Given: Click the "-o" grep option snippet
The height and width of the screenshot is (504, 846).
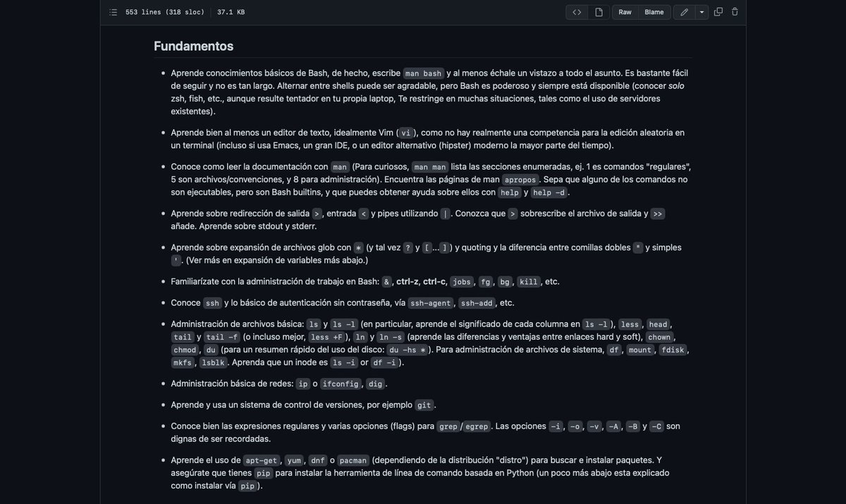Looking at the screenshot, I should 575,426.
